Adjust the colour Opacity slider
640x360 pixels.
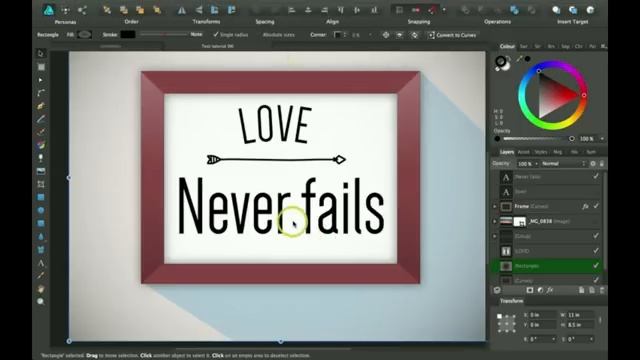coord(538,139)
